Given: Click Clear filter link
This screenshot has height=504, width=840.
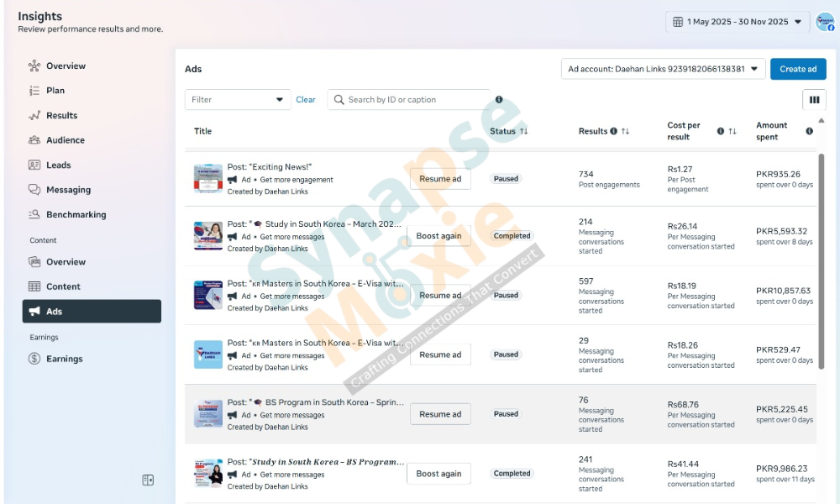Looking at the screenshot, I should tap(306, 100).
